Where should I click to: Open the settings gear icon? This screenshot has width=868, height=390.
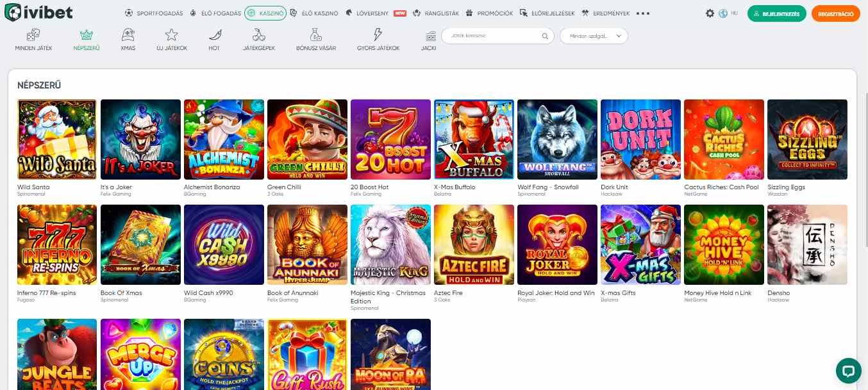coord(710,13)
